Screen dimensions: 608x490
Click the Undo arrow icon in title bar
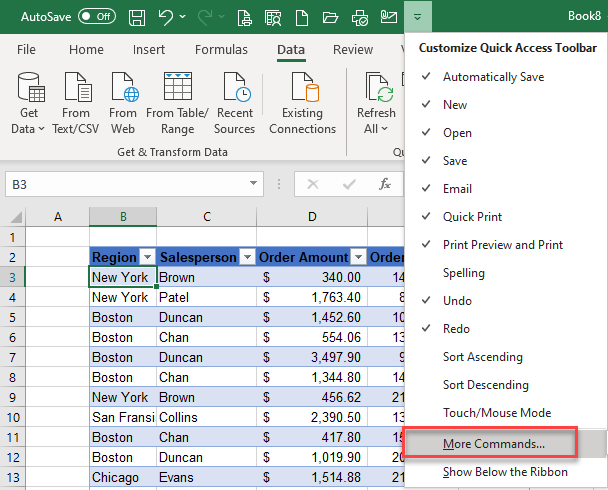(166, 17)
